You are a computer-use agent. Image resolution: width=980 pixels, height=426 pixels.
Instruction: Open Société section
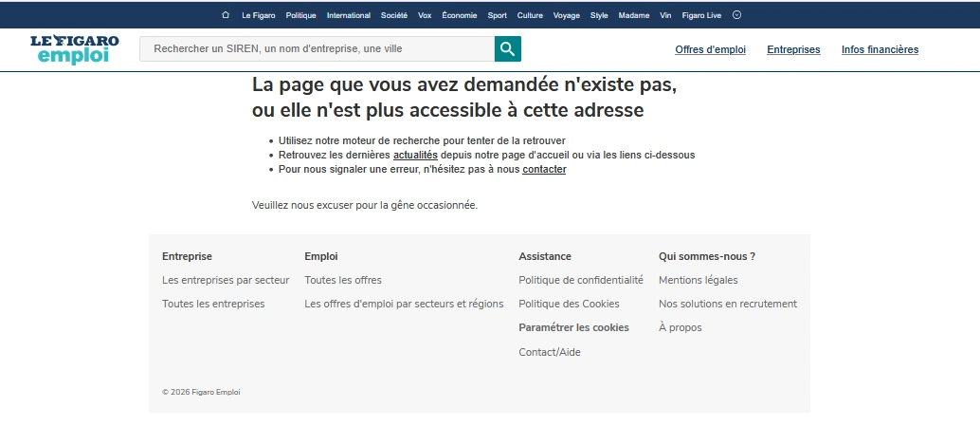pyautogui.click(x=393, y=15)
